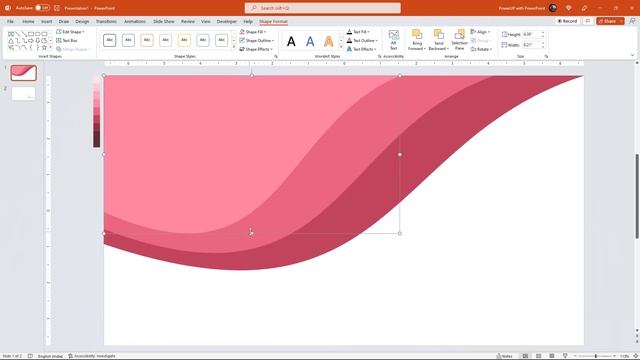Viewport: 640px width, 360px height.
Task: Open the Developer tab
Action: coord(227,21)
